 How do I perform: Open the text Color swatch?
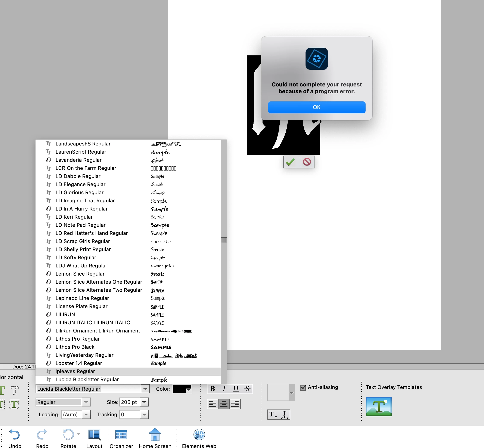[x=182, y=389]
